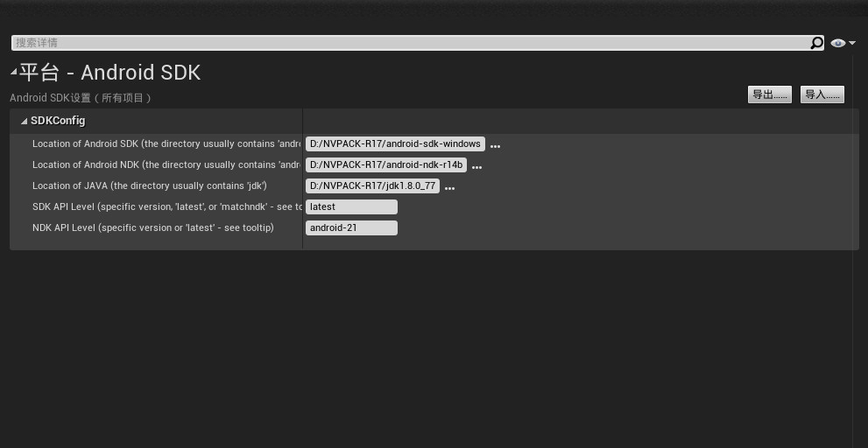Select the SDK API Level property label
This screenshot has width=868, height=448.
pos(166,206)
